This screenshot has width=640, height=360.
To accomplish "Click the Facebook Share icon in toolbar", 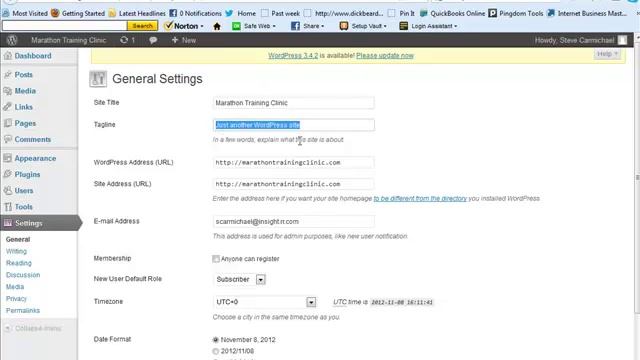I will tap(295, 26).
